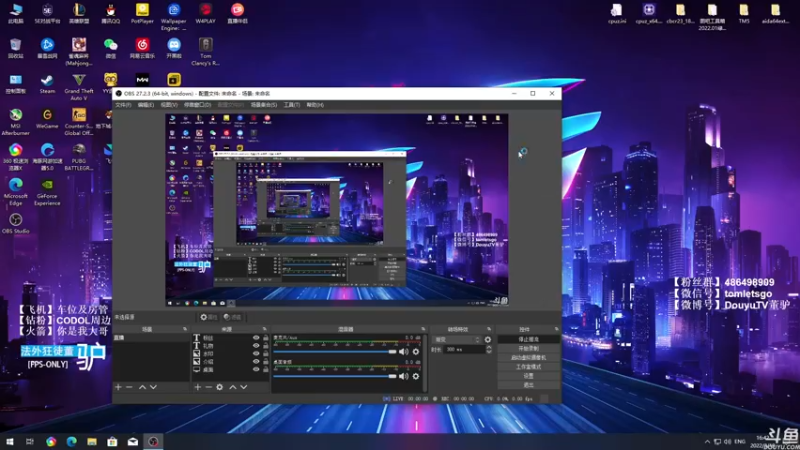Image resolution: width=800 pixels, height=450 pixels.
Task: Open the 文件(F) menu
Action: [123, 105]
